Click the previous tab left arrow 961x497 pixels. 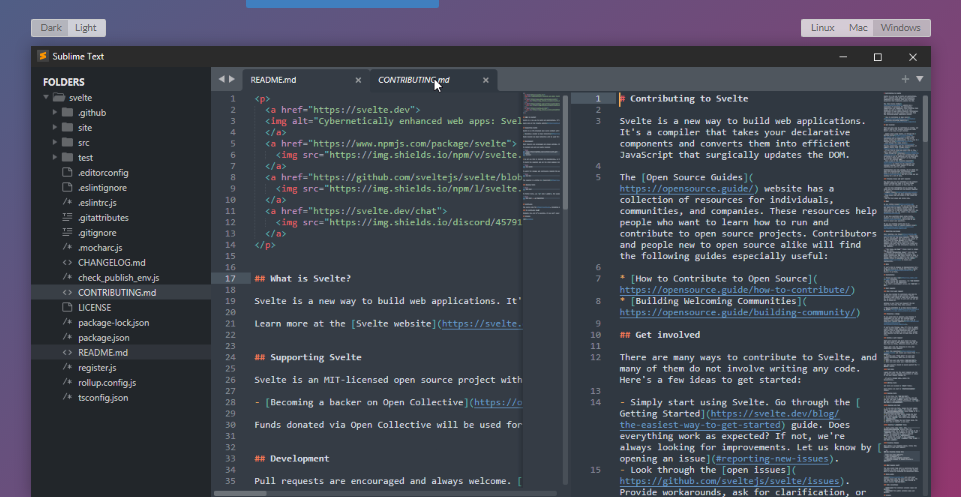(x=222, y=79)
